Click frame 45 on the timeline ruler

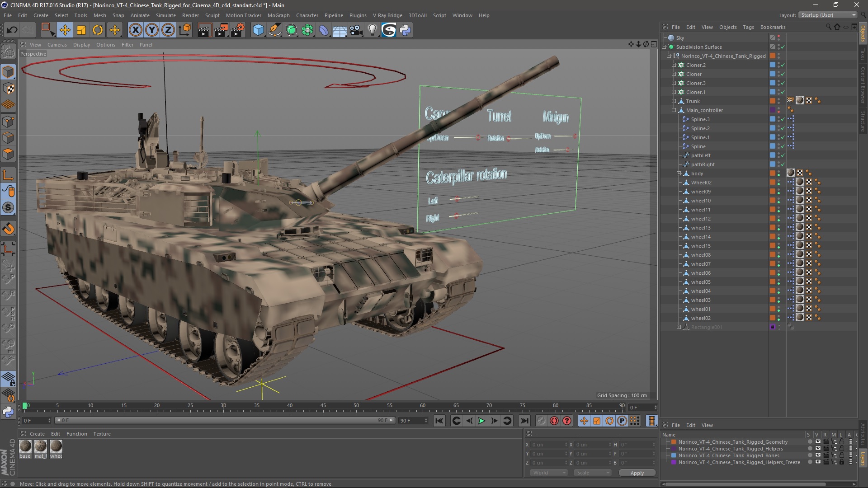323,406
